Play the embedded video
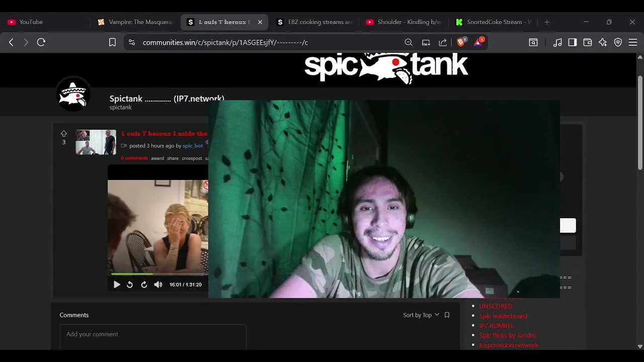This screenshot has width=644, height=362. click(x=117, y=285)
